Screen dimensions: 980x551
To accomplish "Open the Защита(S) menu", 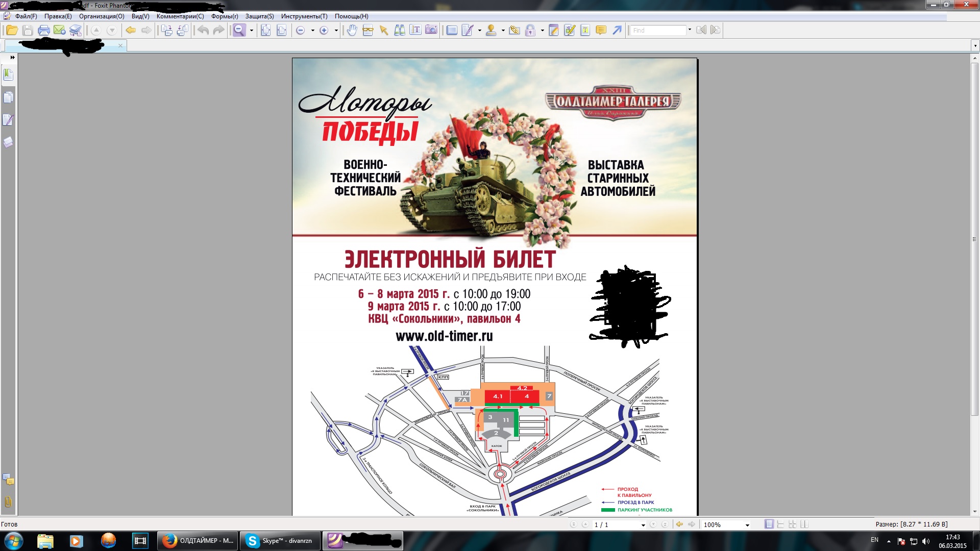I will (x=259, y=16).
